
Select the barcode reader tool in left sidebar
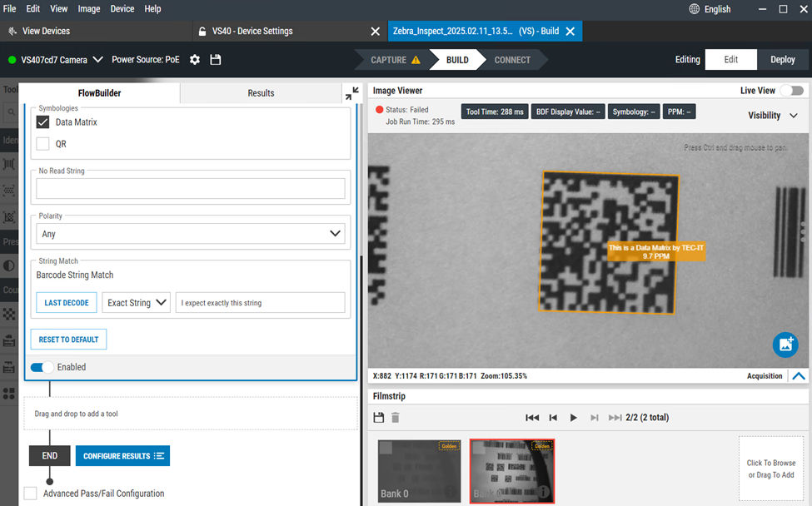coord(9,164)
